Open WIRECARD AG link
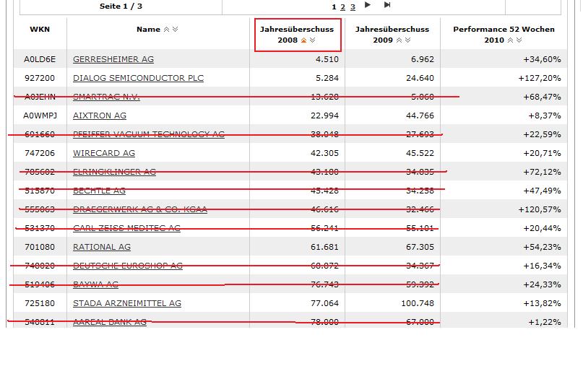The width and height of the screenshot is (583, 392). pyautogui.click(x=104, y=153)
